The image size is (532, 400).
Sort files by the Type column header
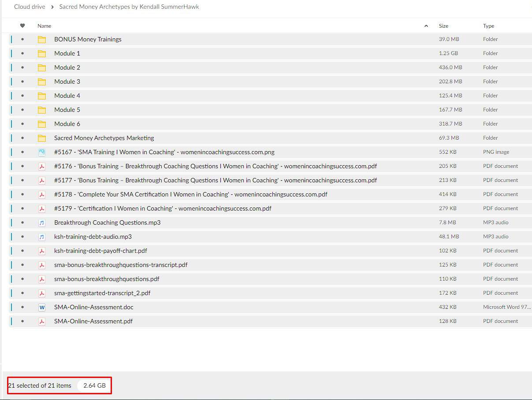488,26
